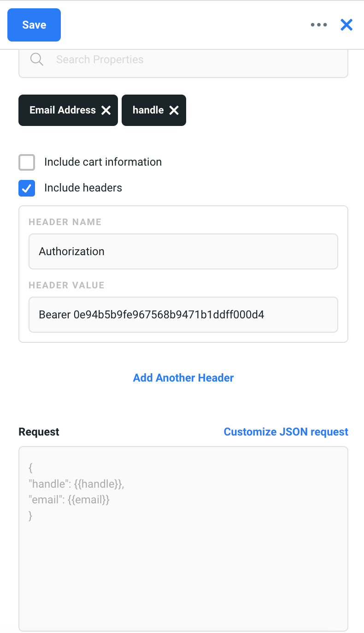The height and width of the screenshot is (633, 364).
Task: Close the panel with the blue X
Action: tap(346, 25)
